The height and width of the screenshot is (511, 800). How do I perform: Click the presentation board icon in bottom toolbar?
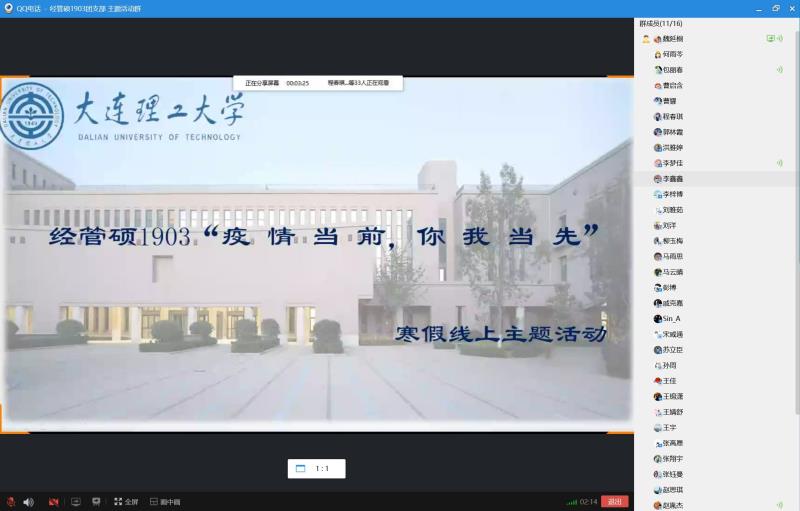tap(96, 501)
